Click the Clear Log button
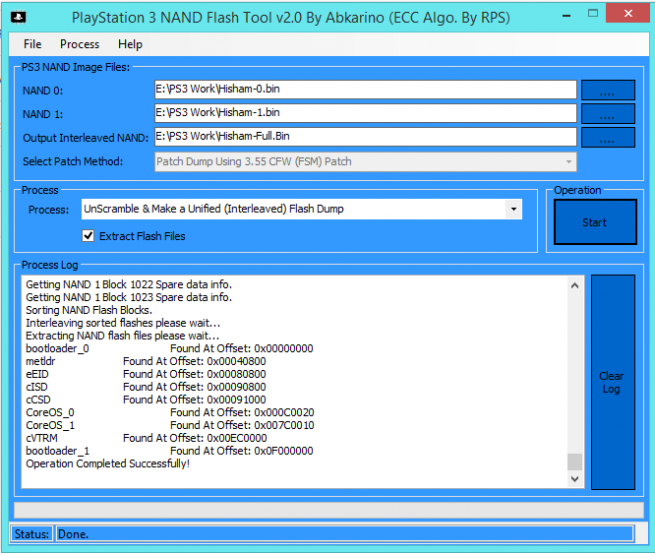The image size is (655, 554). click(611, 383)
